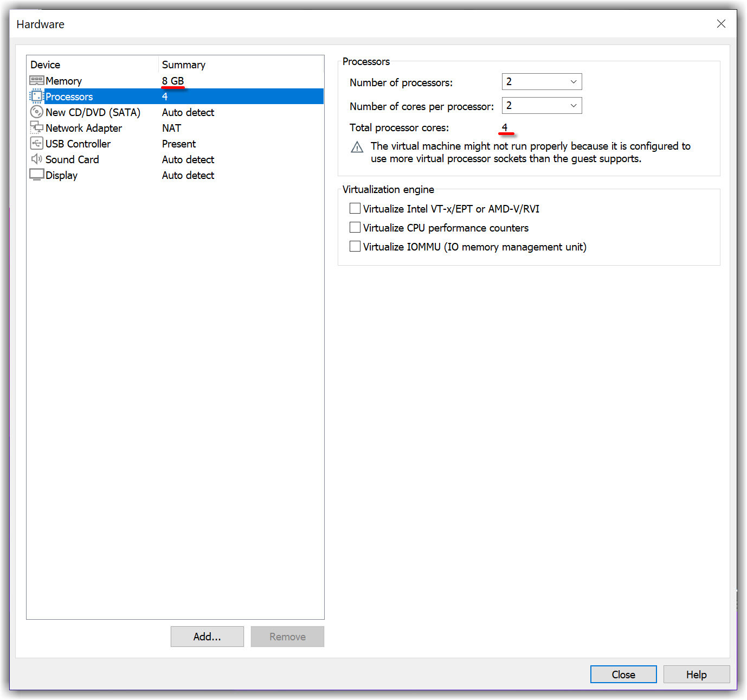
Task: Enable Virtualize CPU performance counters
Action: coord(355,228)
